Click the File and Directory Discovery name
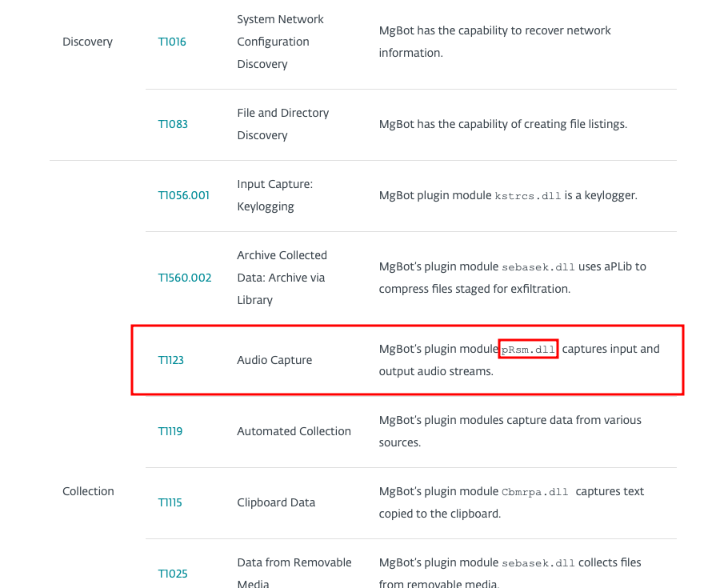Viewport: 708px width, 588px height. 283,124
